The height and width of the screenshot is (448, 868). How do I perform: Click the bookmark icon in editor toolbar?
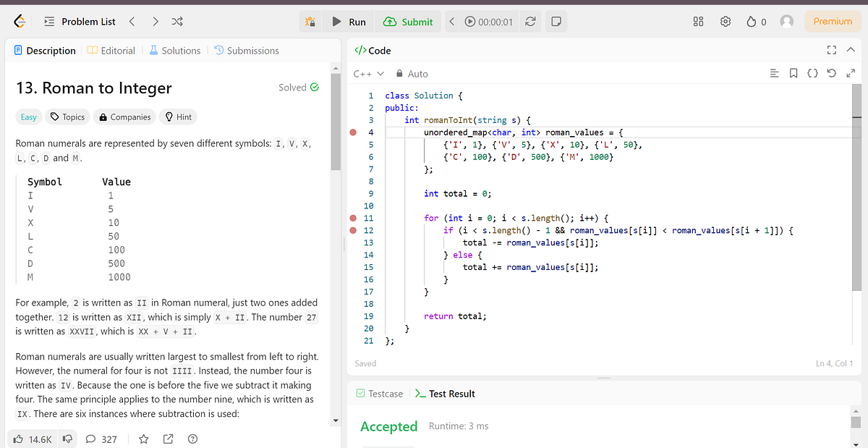click(x=793, y=73)
